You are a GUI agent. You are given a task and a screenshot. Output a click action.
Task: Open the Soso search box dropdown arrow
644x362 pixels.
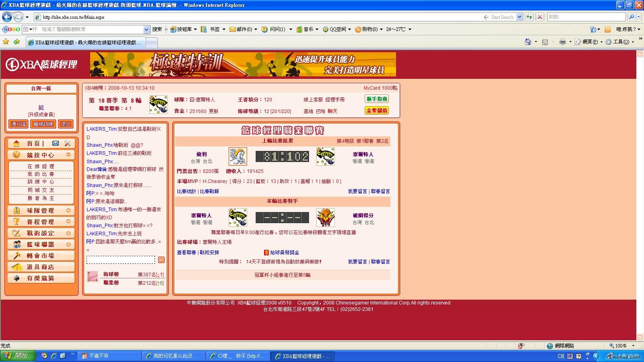pyautogui.click(x=147, y=29)
